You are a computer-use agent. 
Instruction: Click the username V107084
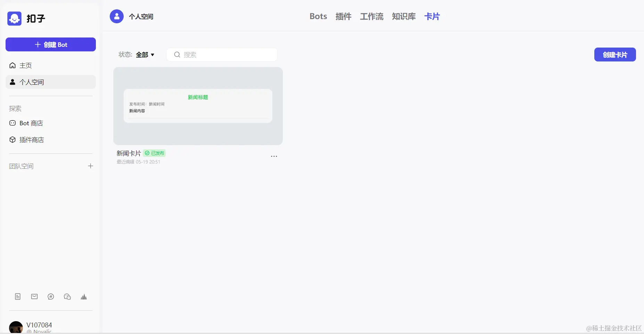pyautogui.click(x=39, y=325)
